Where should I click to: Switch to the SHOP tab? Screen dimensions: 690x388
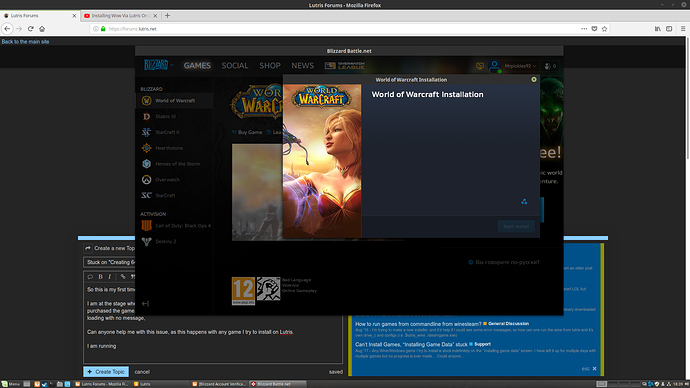tap(270, 66)
